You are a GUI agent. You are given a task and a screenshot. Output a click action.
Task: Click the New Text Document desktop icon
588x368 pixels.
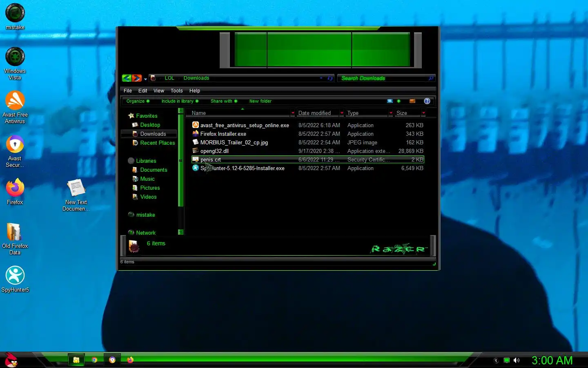point(76,195)
